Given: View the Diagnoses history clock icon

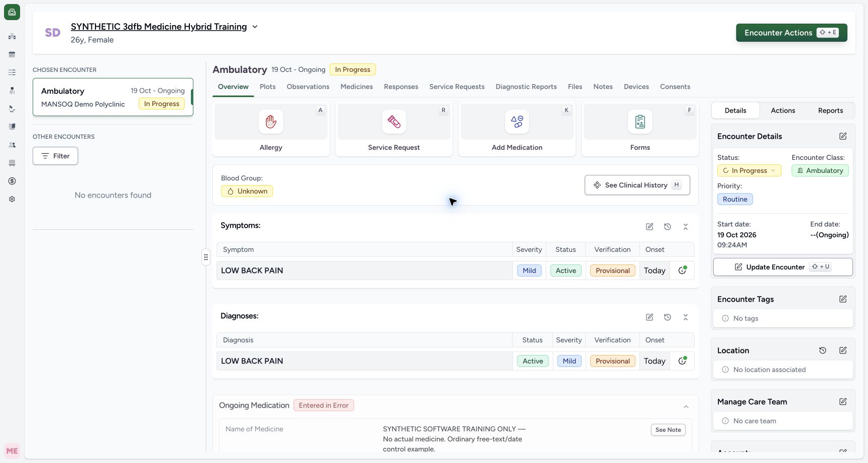Looking at the screenshot, I should [668, 317].
